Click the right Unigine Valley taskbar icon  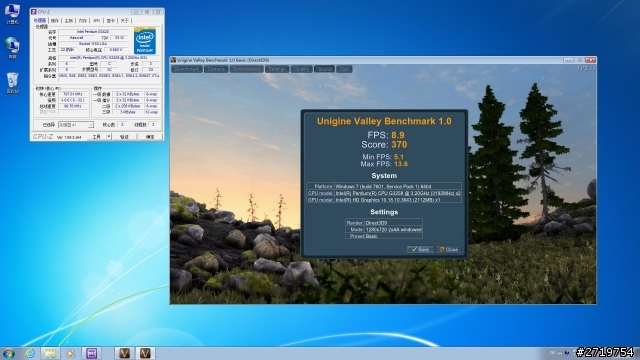145,353
